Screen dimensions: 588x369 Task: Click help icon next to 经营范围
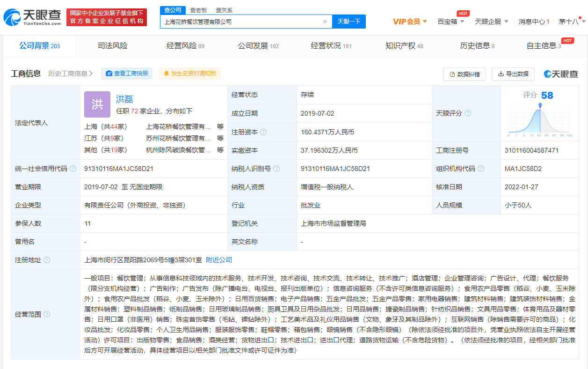pos(47,314)
